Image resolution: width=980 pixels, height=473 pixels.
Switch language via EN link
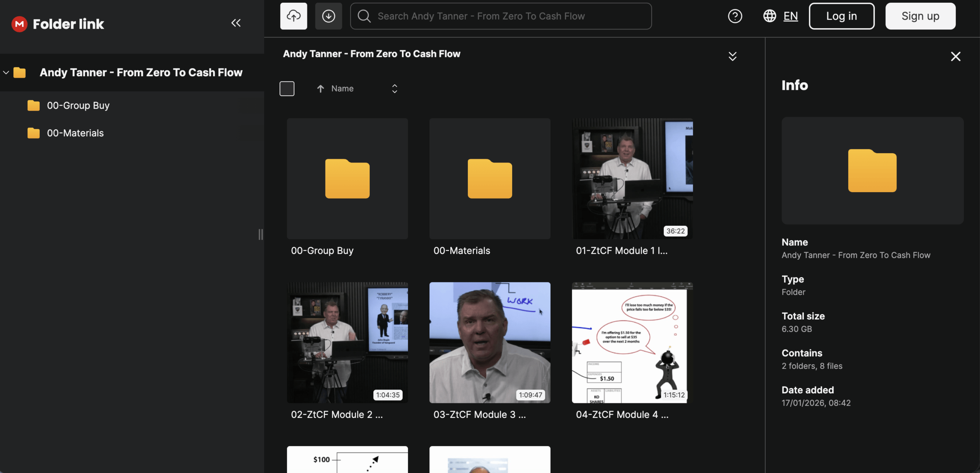791,16
